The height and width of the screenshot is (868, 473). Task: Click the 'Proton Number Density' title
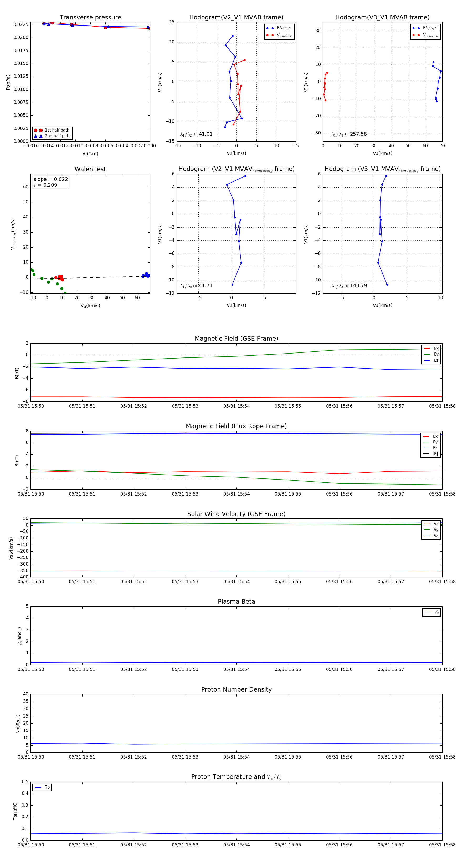pos(236,689)
